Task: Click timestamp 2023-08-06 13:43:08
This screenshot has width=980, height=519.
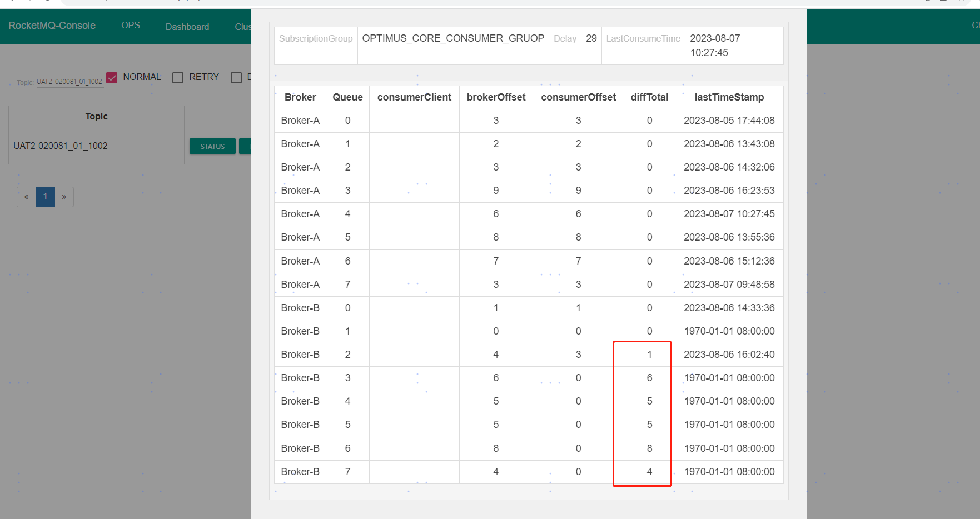Action: coord(729,144)
